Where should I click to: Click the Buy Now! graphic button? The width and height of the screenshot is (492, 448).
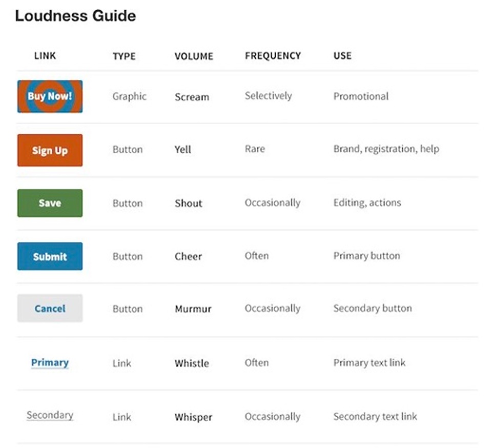pos(50,96)
